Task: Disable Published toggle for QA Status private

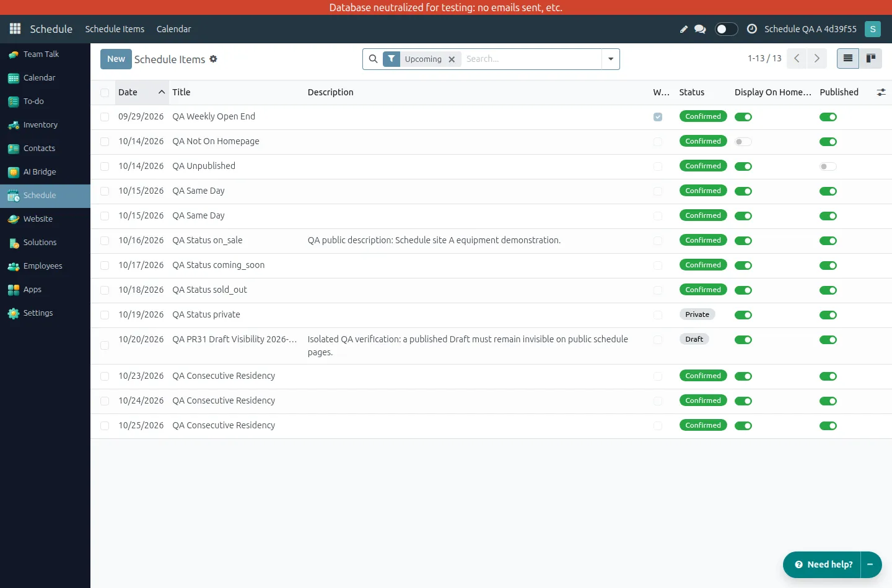Action: (x=828, y=315)
